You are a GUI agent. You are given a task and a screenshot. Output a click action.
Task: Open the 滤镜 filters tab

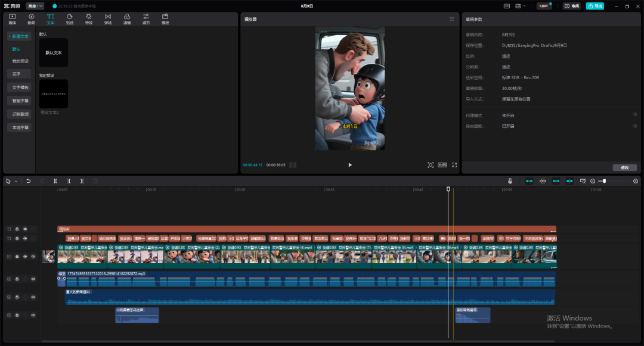coord(127,19)
